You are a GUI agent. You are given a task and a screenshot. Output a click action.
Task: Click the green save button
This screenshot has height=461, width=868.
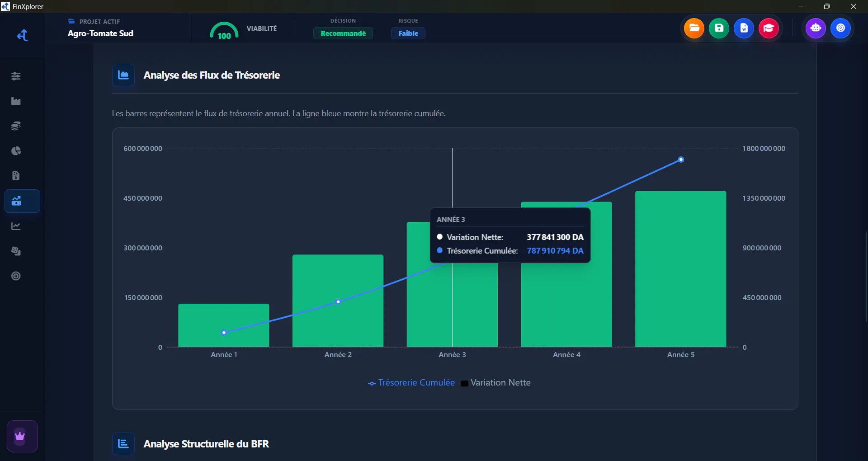point(719,28)
